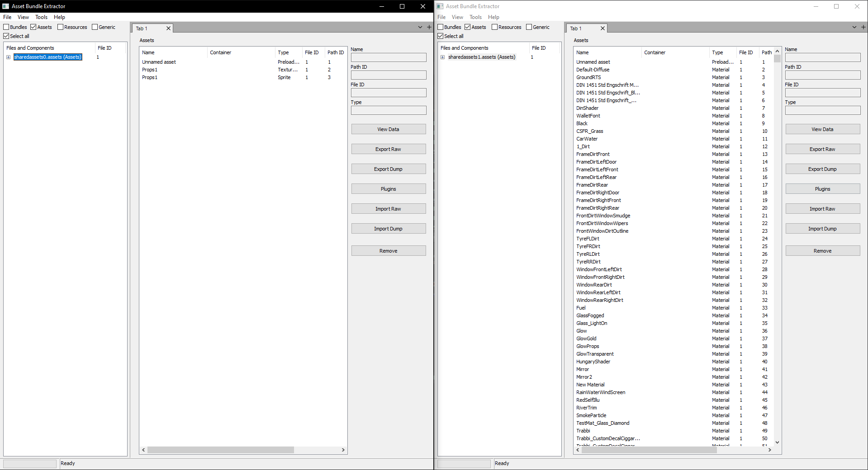Screen dimensions: 868x470
Task: Open Tools menu in right window
Action: click(475, 17)
